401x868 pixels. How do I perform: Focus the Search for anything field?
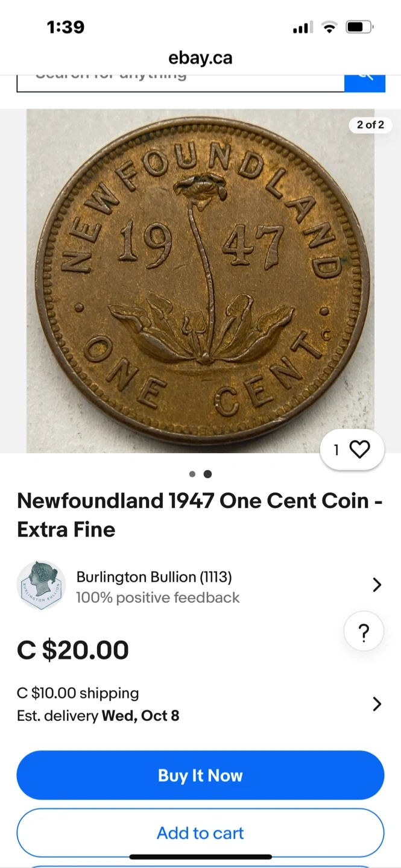[x=180, y=83]
